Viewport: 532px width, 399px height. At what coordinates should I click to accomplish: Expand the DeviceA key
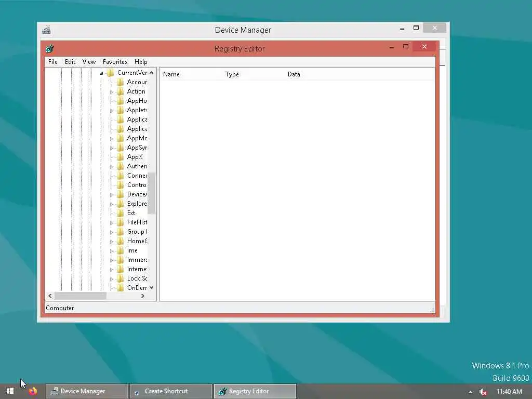pyautogui.click(x=111, y=195)
